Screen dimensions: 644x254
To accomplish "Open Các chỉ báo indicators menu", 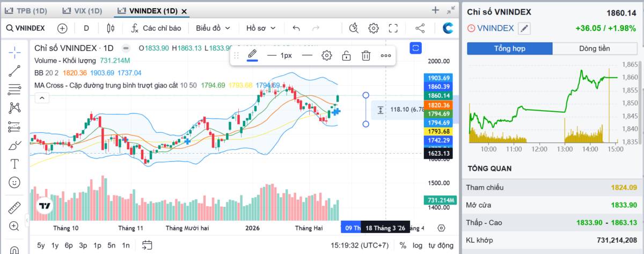I will [156, 28].
